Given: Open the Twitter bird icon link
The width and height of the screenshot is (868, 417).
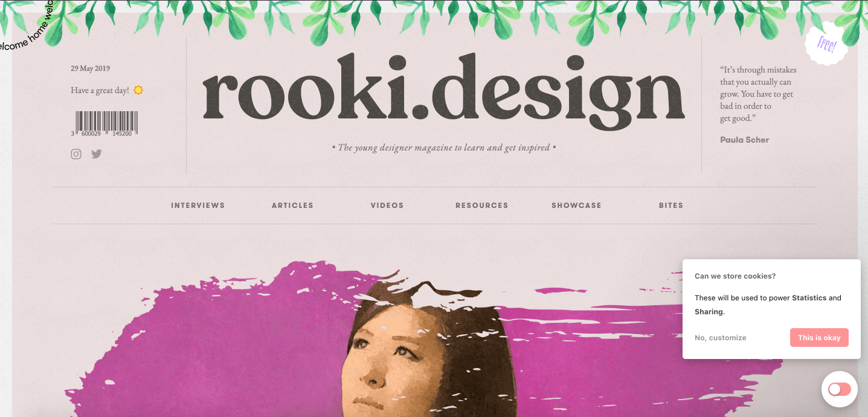Looking at the screenshot, I should (97, 154).
